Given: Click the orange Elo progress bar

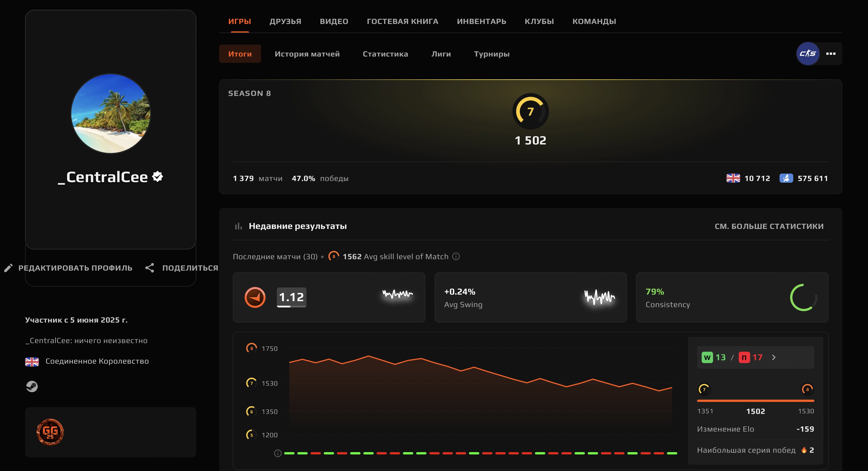Looking at the screenshot, I should pyautogui.click(x=756, y=401).
